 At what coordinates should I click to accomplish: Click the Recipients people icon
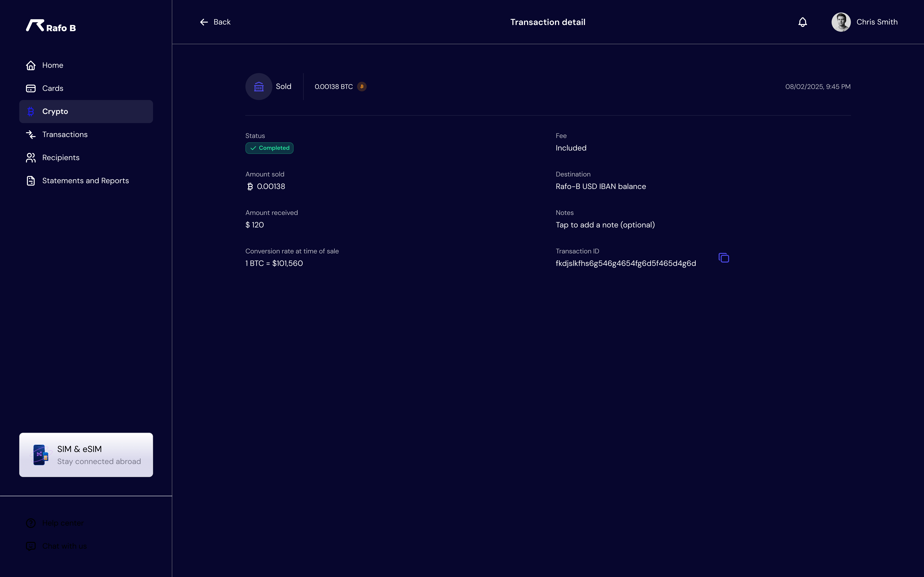click(x=31, y=158)
